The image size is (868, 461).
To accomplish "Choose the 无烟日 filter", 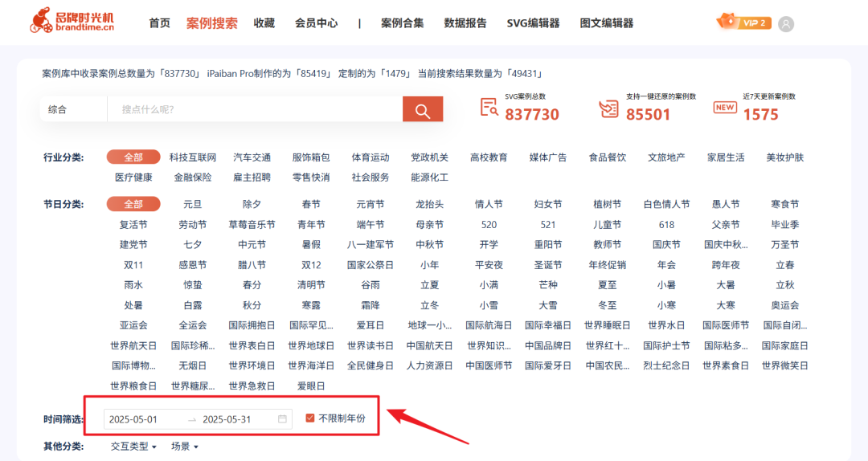I will (x=193, y=365).
